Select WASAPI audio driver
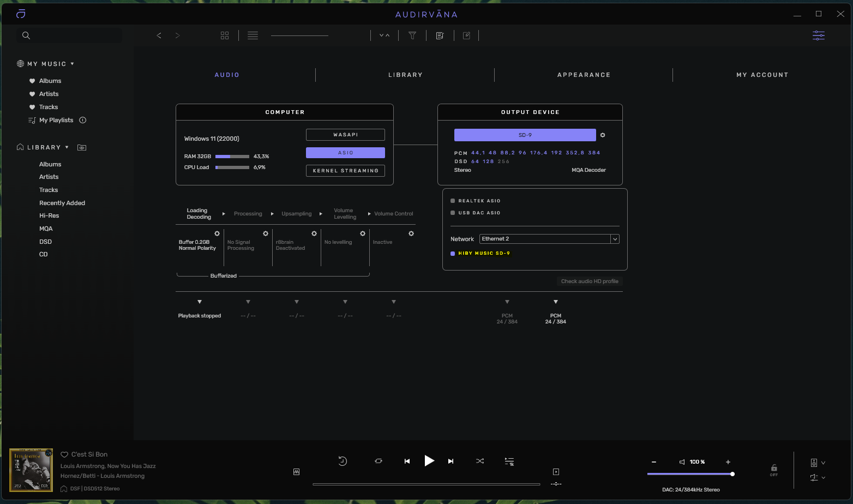The width and height of the screenshot is (853, 504). pyautogui.click(x=345, y=135)
